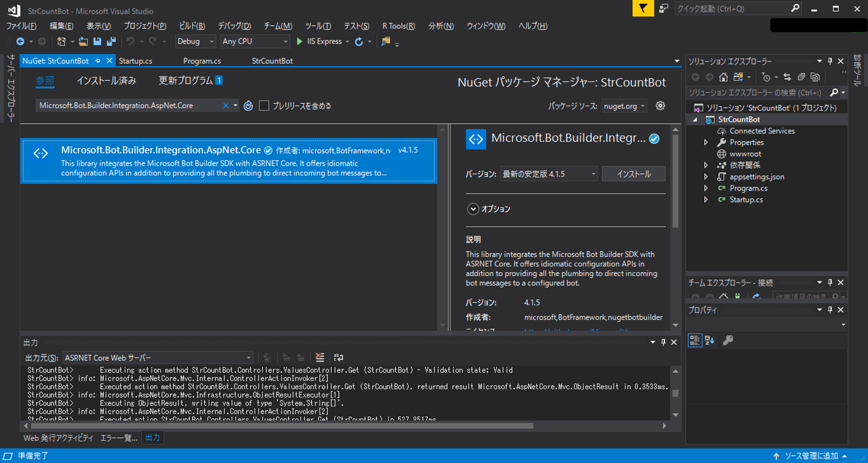The image size is (868, 463).
Task: Click the Sync with Active Document icon
Action: coord(787,77)
